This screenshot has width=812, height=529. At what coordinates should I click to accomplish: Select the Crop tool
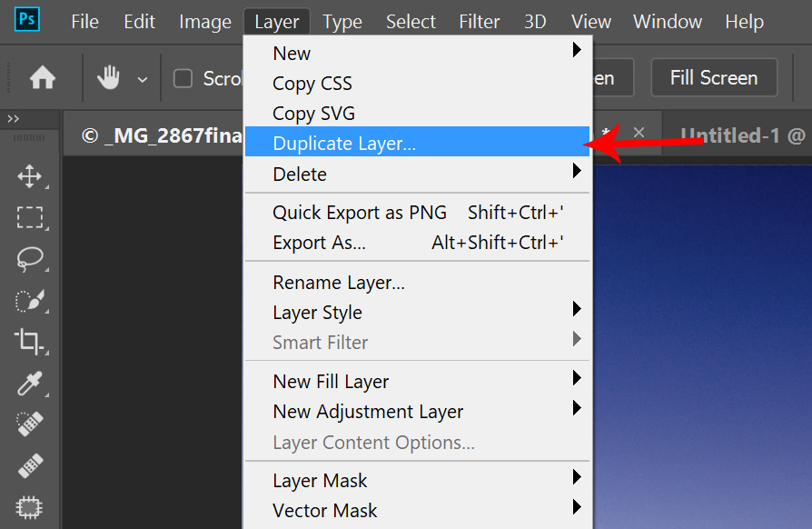click(x=30, y=342)
